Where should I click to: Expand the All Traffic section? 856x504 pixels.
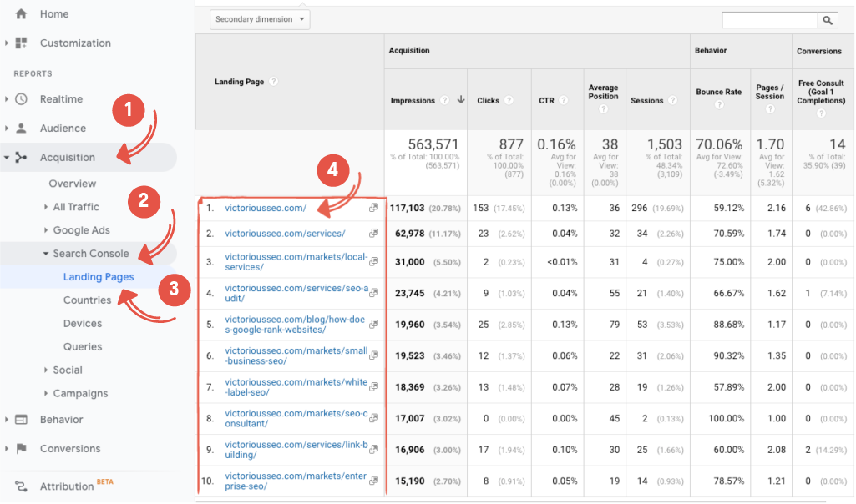[x=46, y=207]
